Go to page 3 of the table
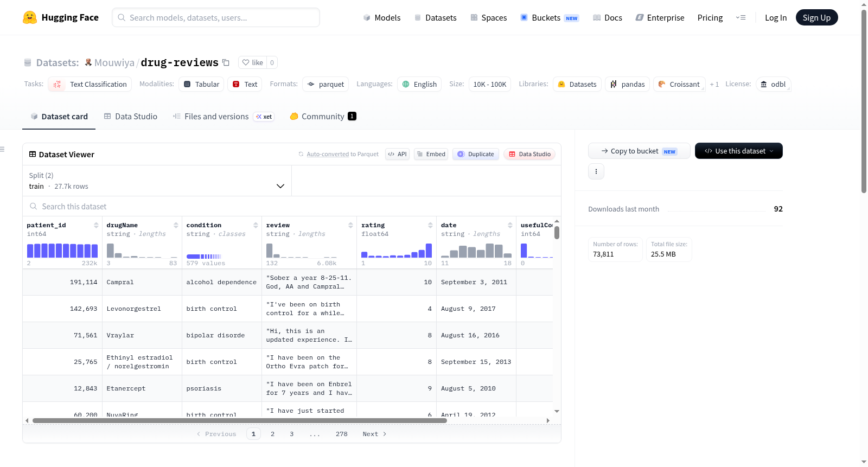Screen dimensions: 868x467 [x=291, y=434]
